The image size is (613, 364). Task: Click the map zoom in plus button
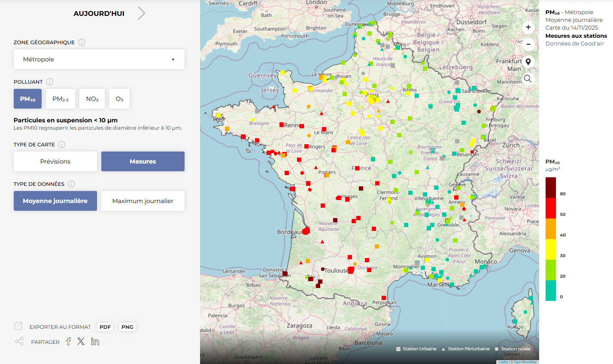(528, 27)
